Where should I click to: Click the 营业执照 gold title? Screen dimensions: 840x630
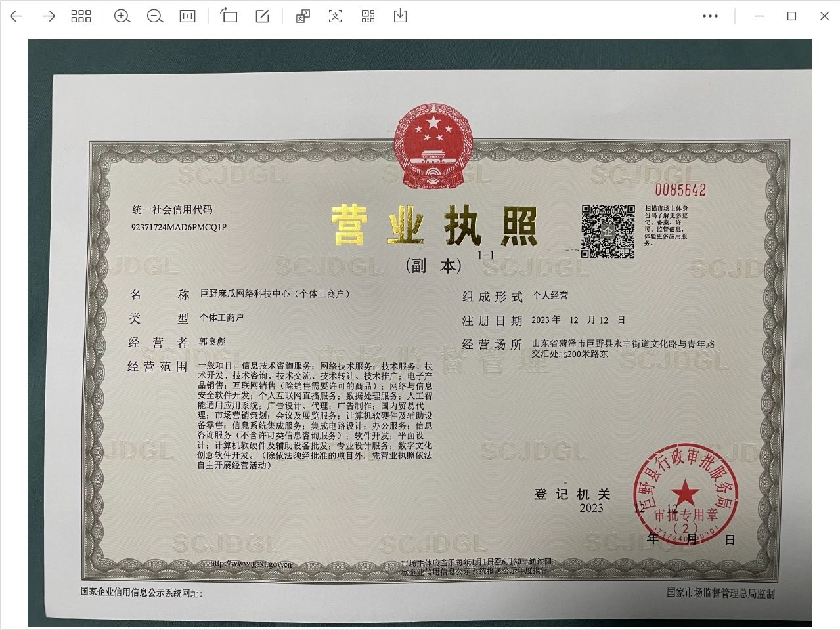click(435, 226)
